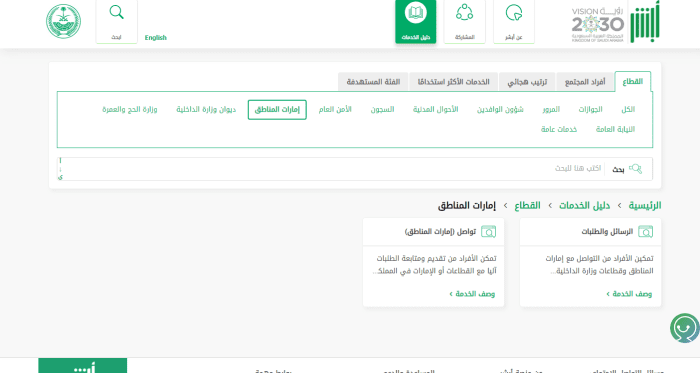Click the 'الرسائل والطلبات' card icon
Image resolution: width=700 pixels, height=373 pixels.
tap(646, 232)
